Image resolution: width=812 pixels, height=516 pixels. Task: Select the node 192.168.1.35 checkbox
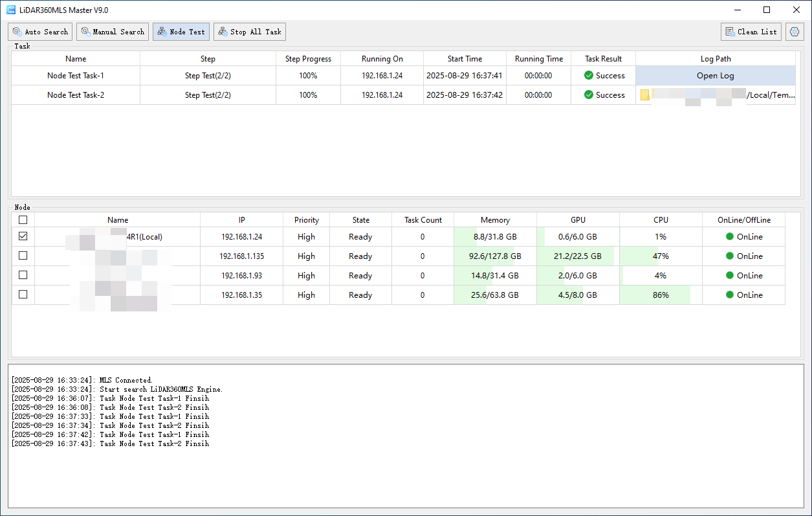pos(23,295)
